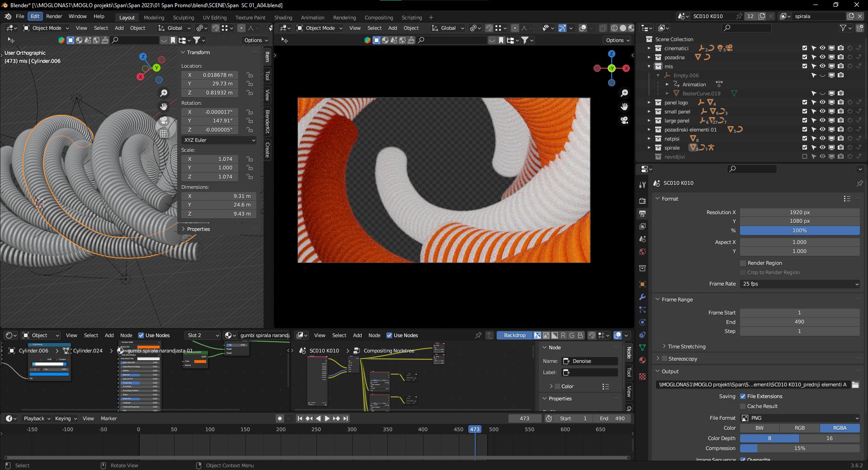The height and width of the screenshot is (470, 868).
Task: Click the orange color swatch in the shader node
Action: (x=200, y=362)
